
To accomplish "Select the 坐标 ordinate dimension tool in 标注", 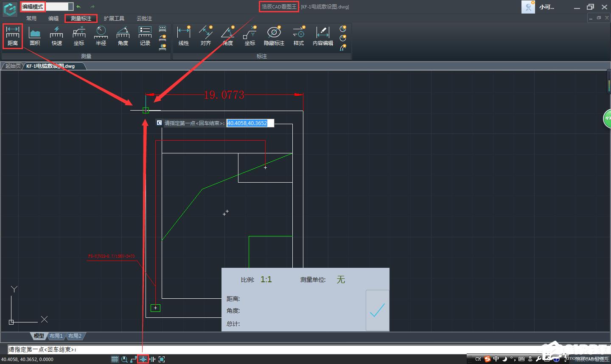I will [250, 36].
